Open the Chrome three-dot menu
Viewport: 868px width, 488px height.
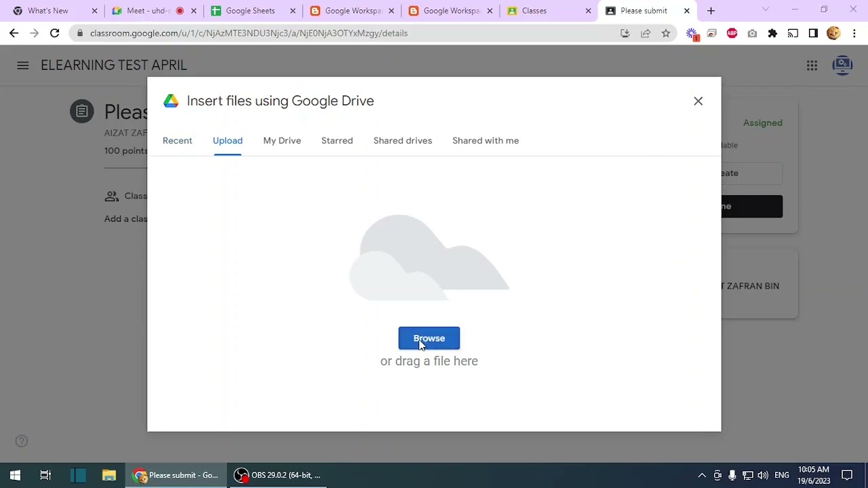tap(854, 33)
